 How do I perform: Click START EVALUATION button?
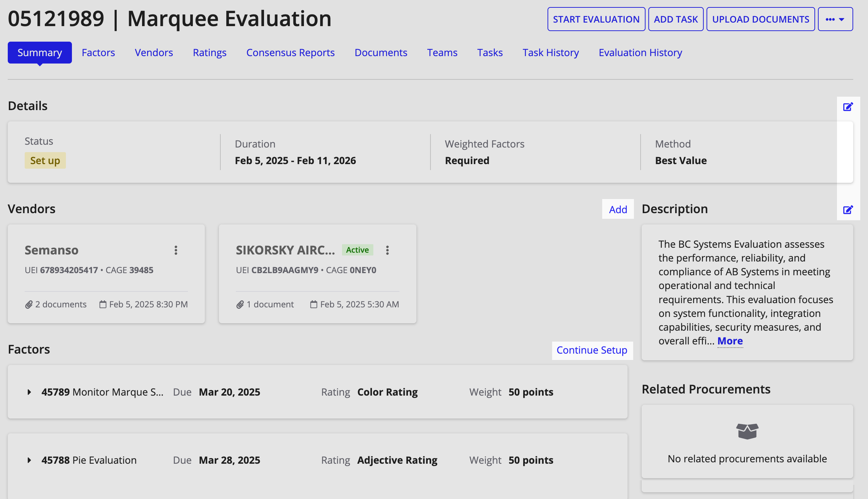(596, 19)
